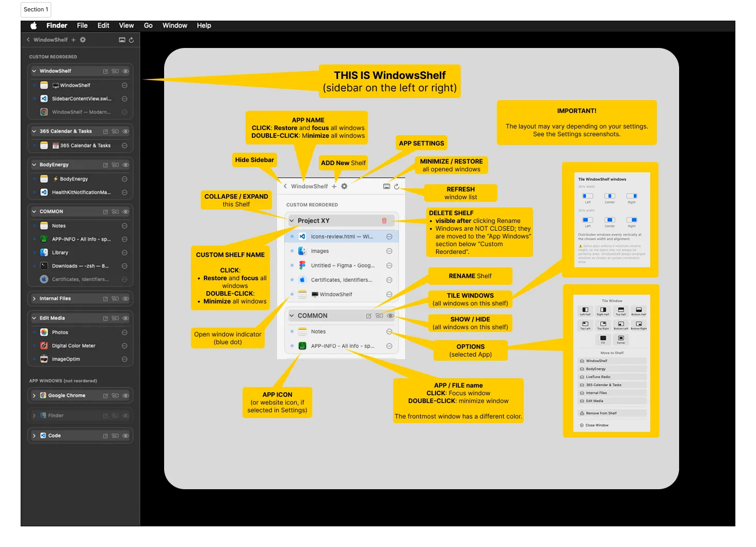The width and height of the screenshot is (756, 547).
Task: Click the refresh window list icon
Action: 131,40
